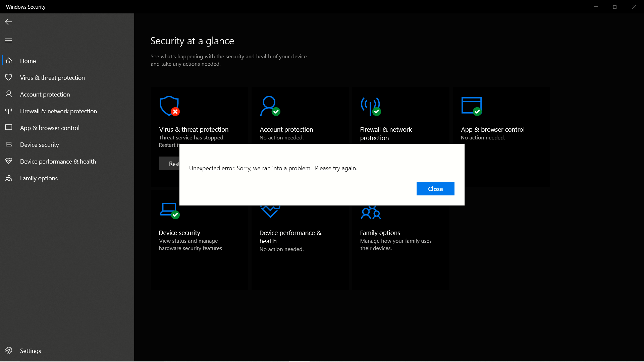Click the Firewall antenna icon in sidebar
644x362 pixels.
click(9, 111)
